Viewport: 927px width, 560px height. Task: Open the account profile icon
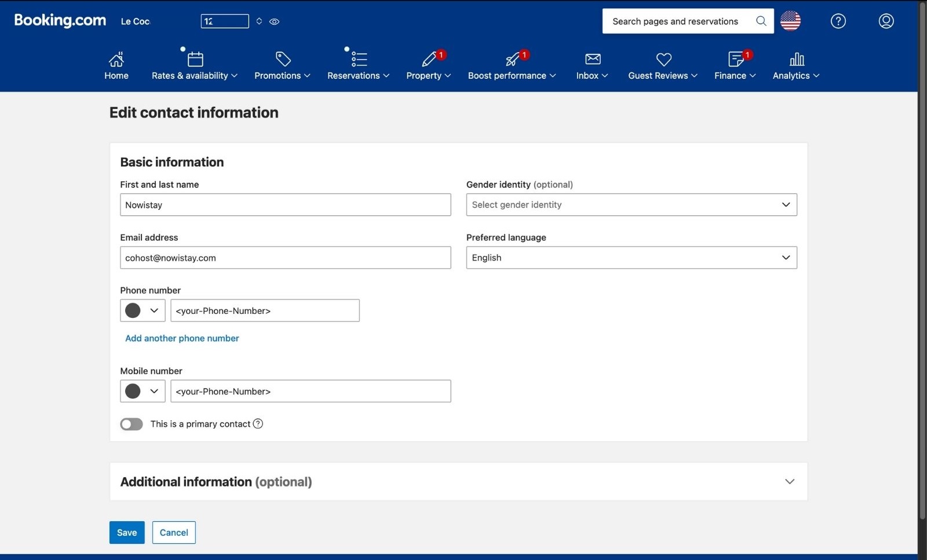click(885, 21)
